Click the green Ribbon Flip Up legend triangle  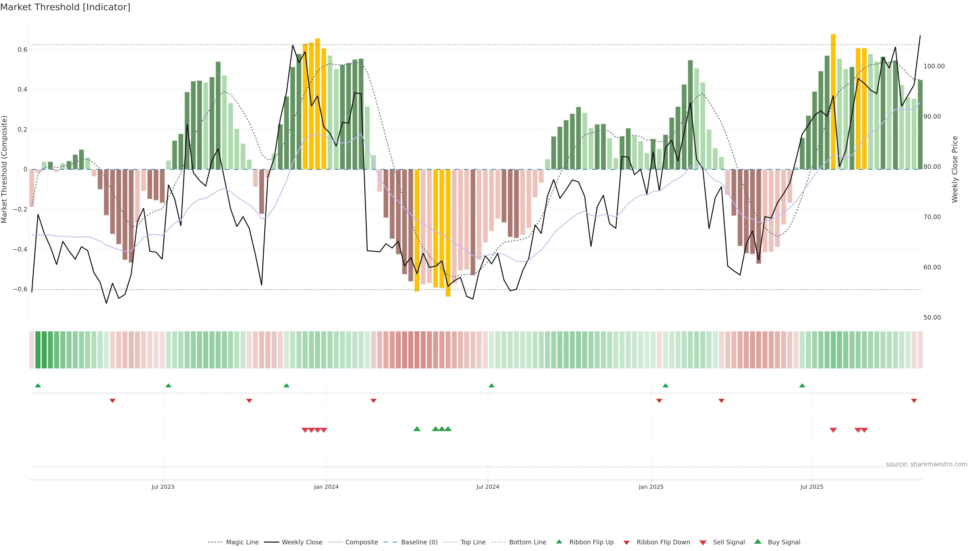pyautogui.click(x=559, y=542)
